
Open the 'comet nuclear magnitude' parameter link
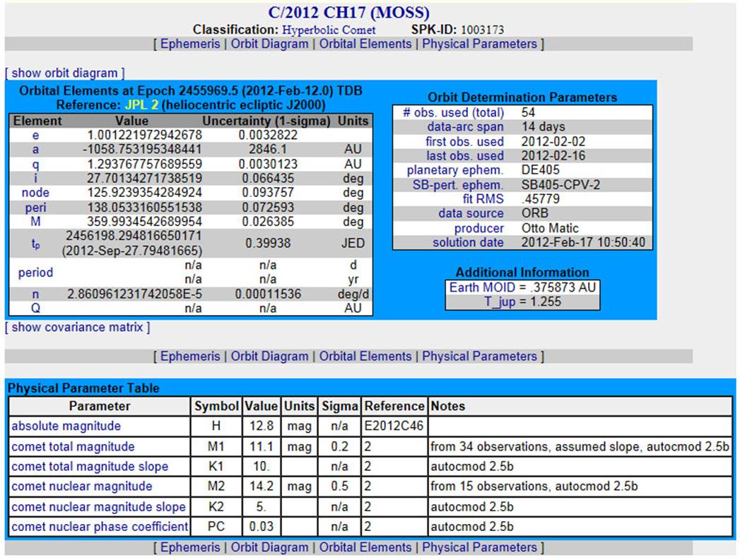[x=82, y=487]
